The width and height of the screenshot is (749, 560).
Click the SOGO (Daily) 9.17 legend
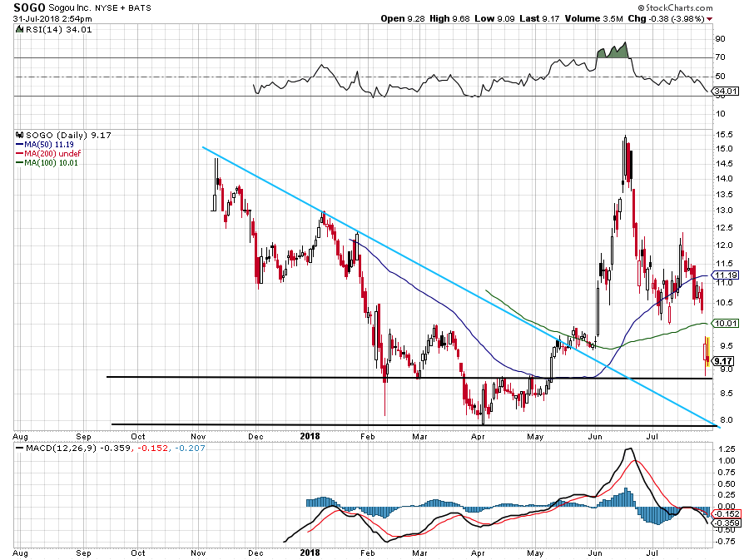click(x=68, y=135)
